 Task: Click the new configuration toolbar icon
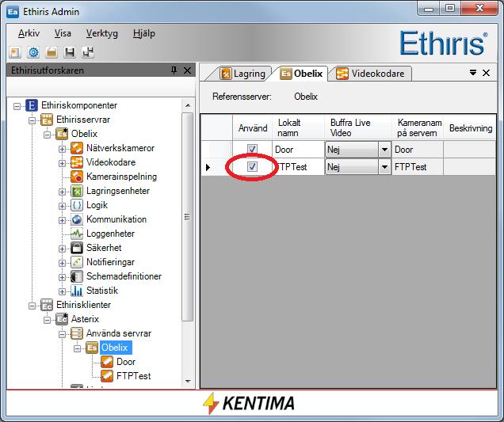15,52
